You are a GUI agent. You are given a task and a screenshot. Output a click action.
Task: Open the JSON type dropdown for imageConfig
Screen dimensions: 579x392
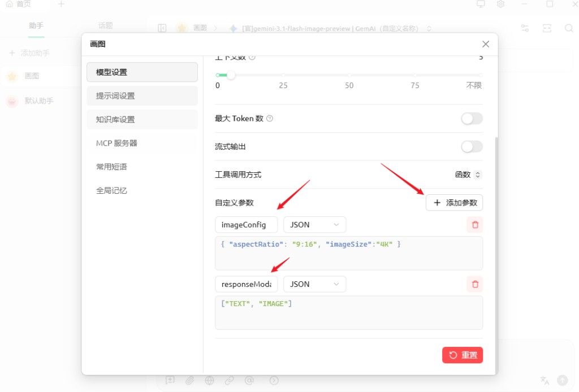click(314, 224)
